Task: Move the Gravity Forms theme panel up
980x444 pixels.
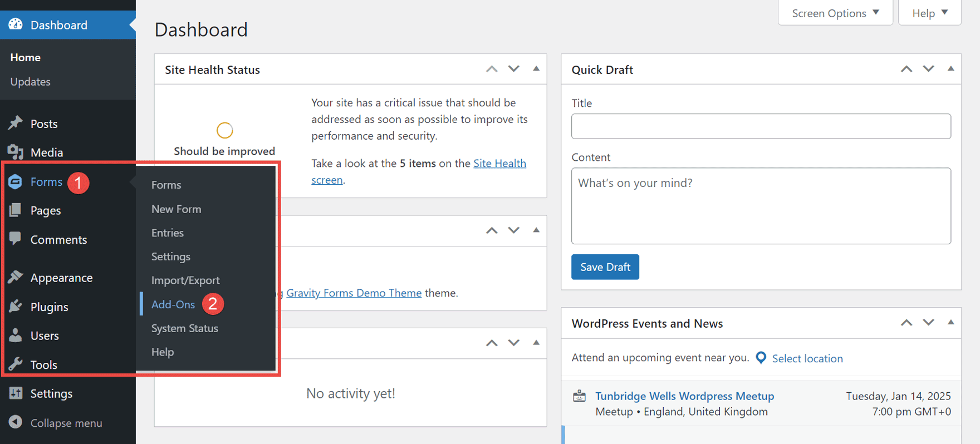Action: tap(492, 230)
